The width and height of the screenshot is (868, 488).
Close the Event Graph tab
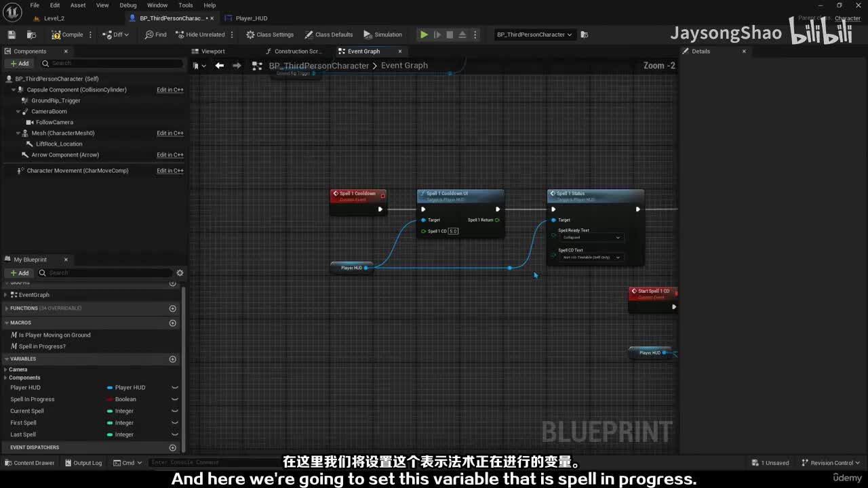click(x=400, y=52)
